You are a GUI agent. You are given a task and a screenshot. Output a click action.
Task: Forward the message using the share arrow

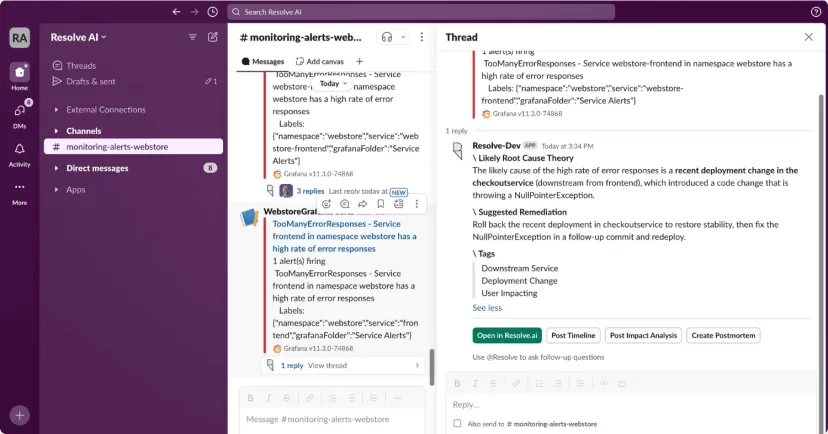[x=362, y=204]
